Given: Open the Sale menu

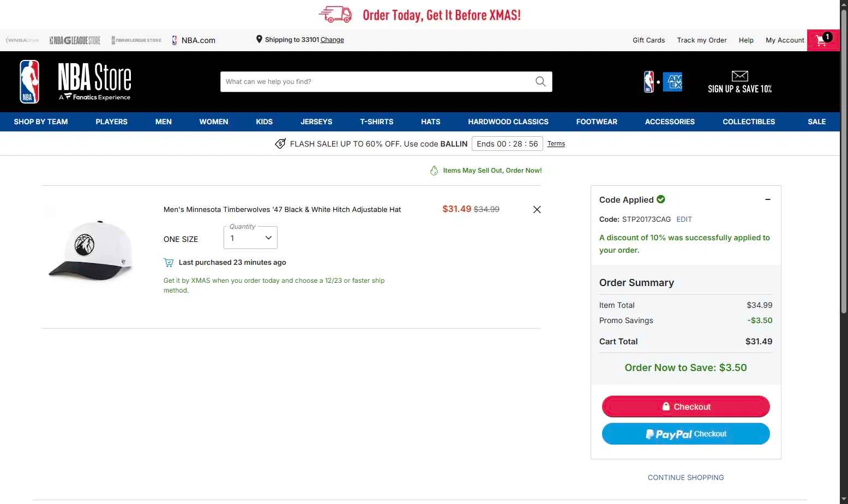Looking at the screenshot, I should pos(816,122).
